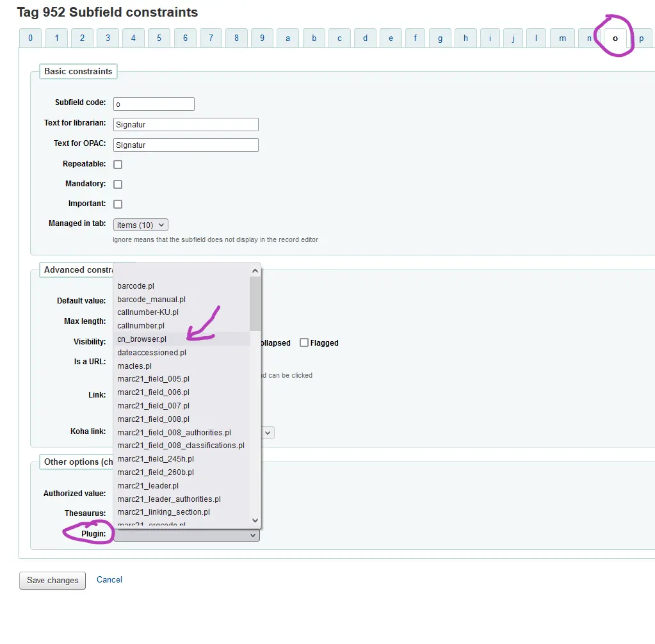Select marc21_field_245h.pl option

coord(181,459)
